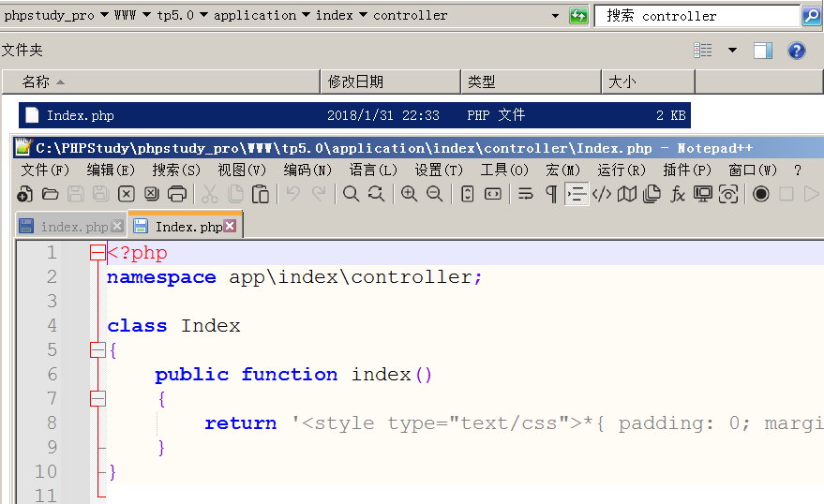Image resolution: width=824 pixels, height=504 pixels.
Task: Click the Start macro recording icon
Action: pyautogui.click(x=760, y=194)
